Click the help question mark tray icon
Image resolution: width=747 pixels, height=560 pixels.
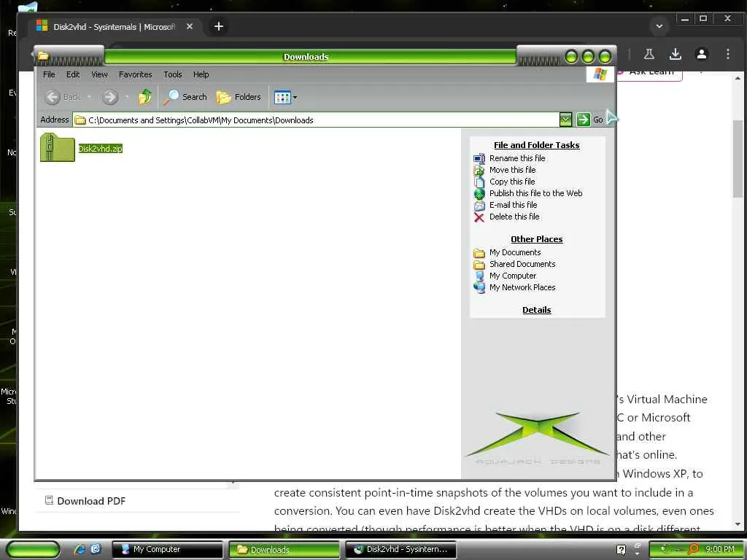(x=621, y=550)
